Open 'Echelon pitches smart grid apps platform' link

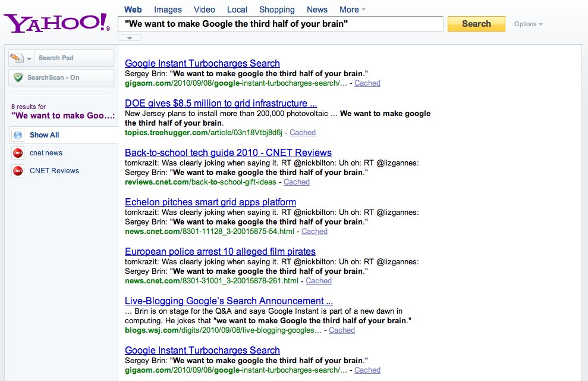210,202
